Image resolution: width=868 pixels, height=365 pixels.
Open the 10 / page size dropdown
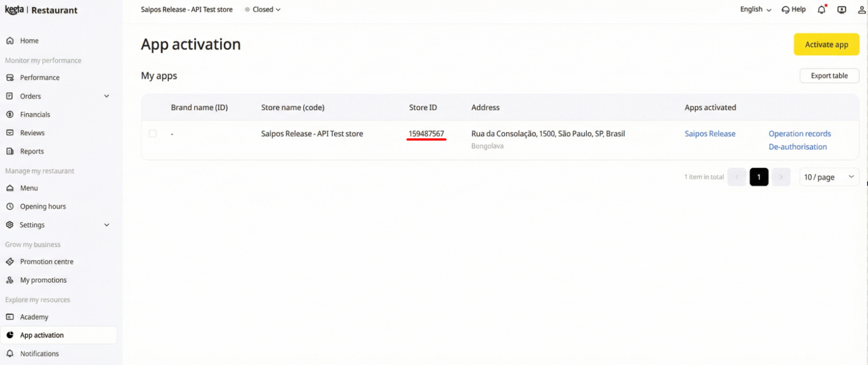pos(829,177)
